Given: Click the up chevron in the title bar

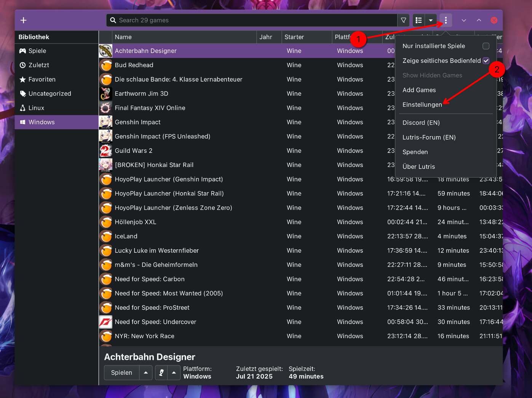Looking at the screenshot, I should (479, 20).
